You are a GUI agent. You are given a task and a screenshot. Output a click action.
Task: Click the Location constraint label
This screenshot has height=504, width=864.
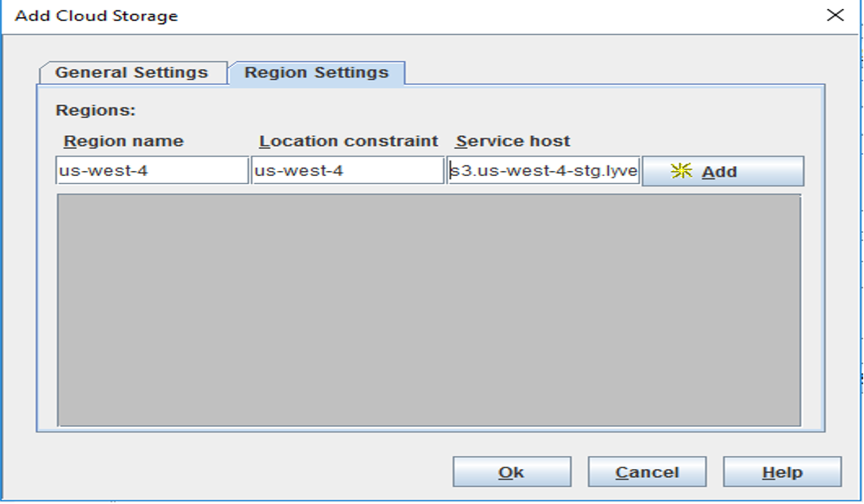349,141
